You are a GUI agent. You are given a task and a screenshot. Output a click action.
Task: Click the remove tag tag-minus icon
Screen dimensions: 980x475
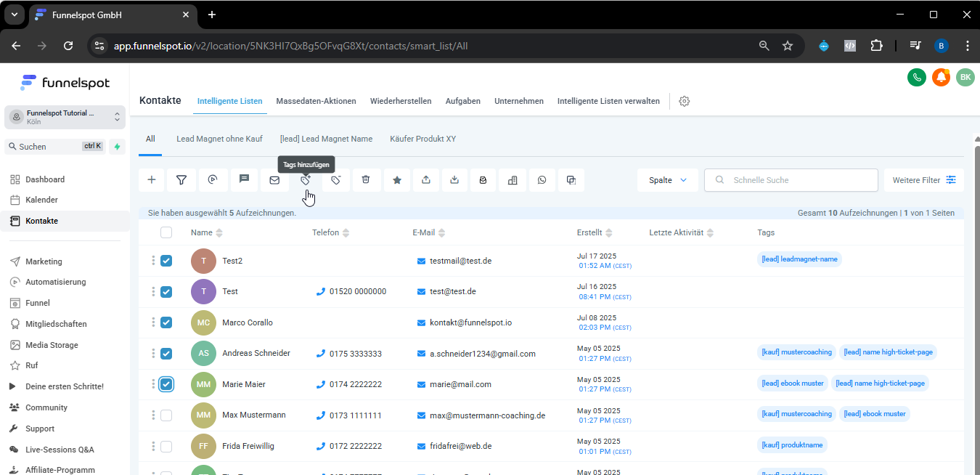336,180
